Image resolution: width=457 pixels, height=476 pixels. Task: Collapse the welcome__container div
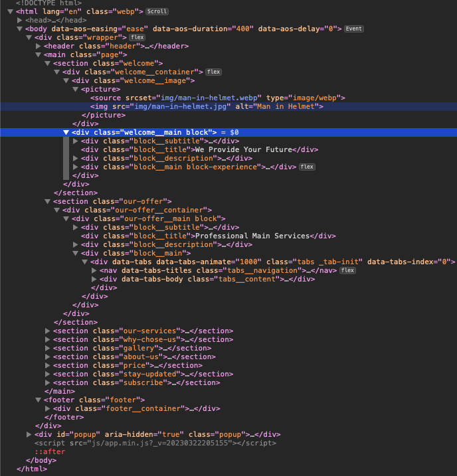pyautogui.click(x=56, y=72)
